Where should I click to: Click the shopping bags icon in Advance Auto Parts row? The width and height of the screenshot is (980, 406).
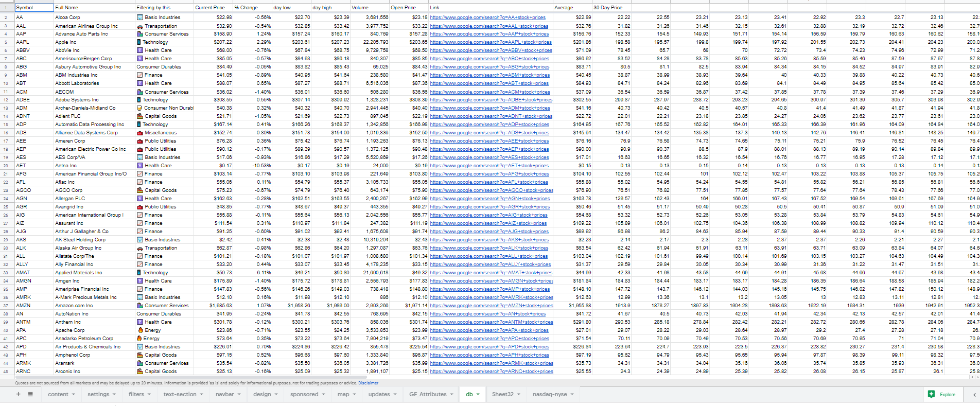coord(140,34)
